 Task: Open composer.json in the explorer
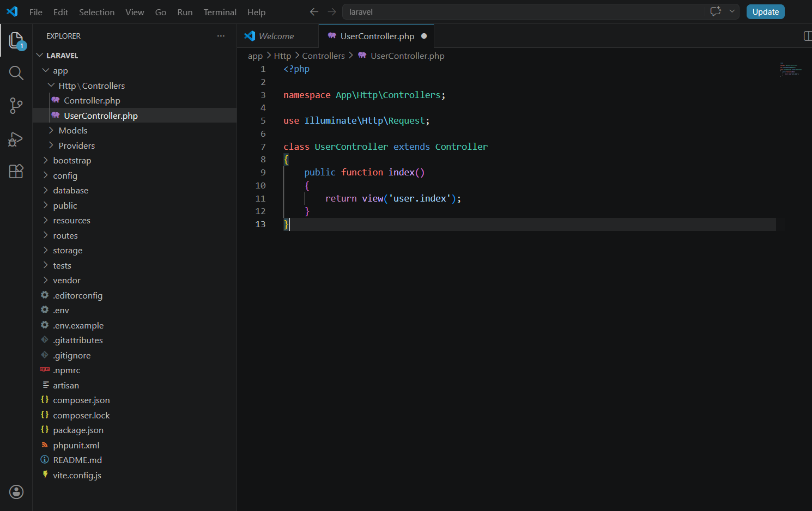point(135,400)
